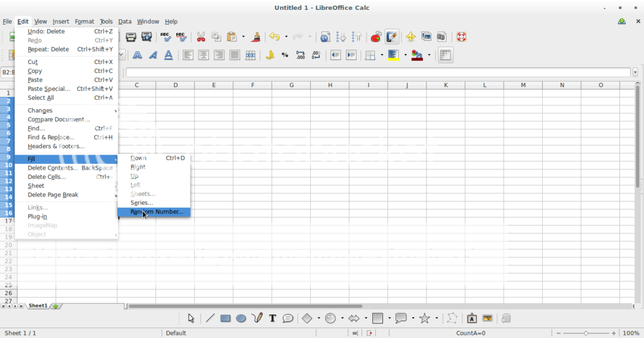644x338 pixels.
Task: Expand Font Color dropdown arrow
Action: (429, 55)
